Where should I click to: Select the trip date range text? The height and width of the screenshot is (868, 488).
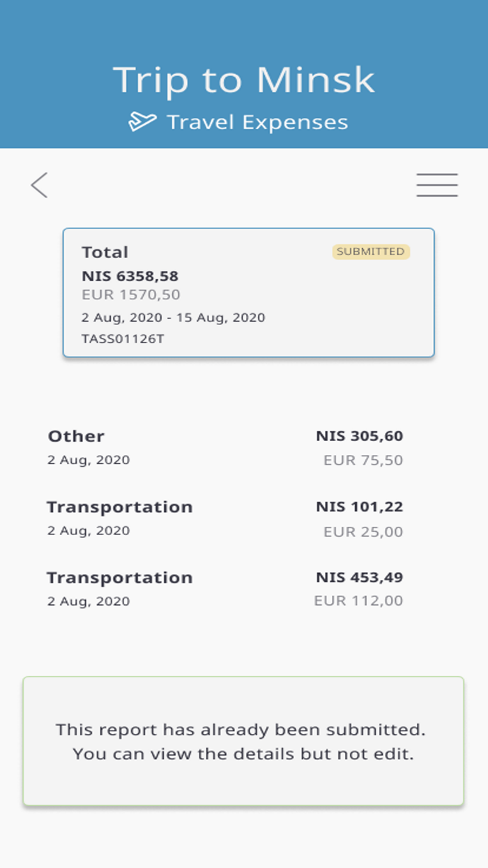point(174,317)
